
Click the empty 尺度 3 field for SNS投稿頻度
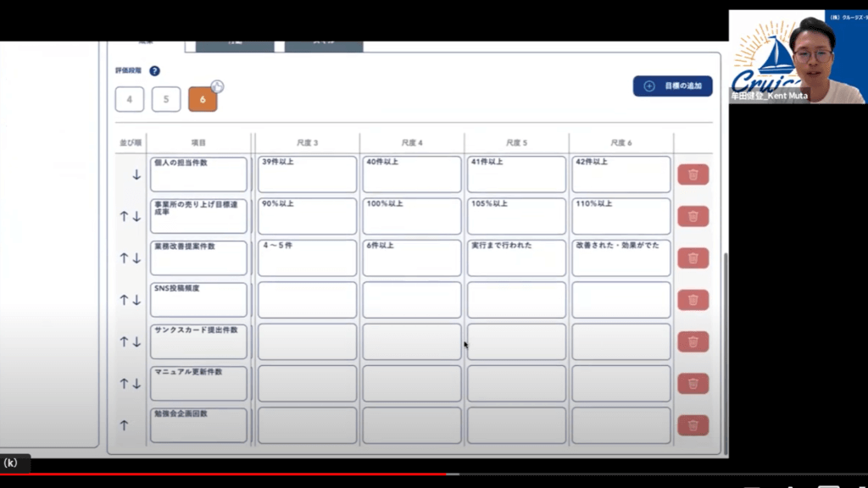307,300
